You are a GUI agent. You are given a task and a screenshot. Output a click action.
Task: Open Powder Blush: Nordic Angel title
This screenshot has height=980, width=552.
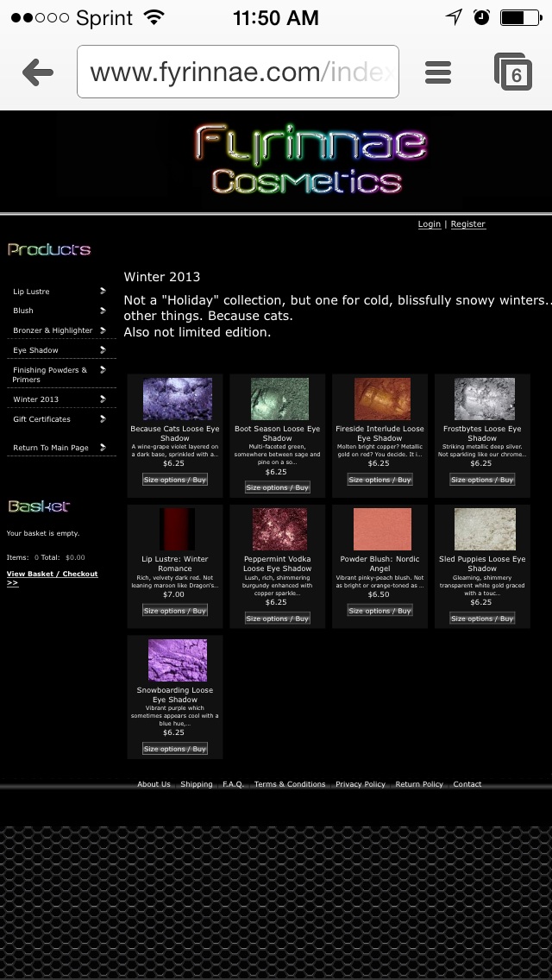pos(380,563)
